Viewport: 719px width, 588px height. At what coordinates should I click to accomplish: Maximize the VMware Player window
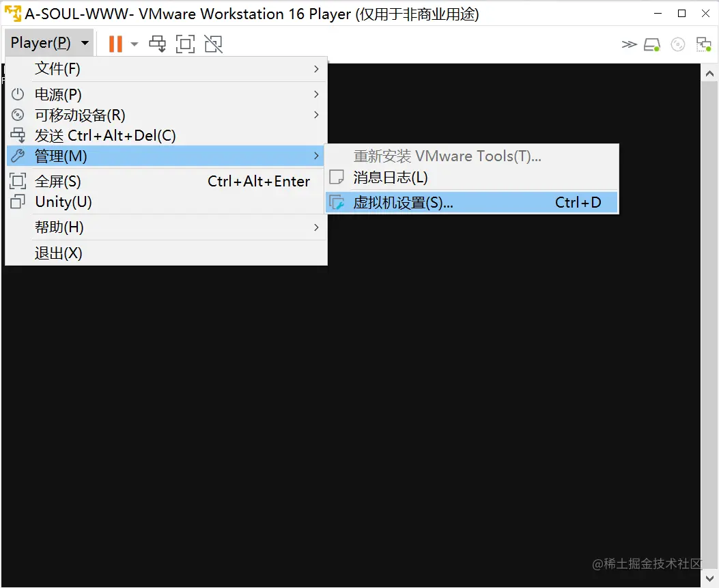pyautogui.click(x=682, y=14)
